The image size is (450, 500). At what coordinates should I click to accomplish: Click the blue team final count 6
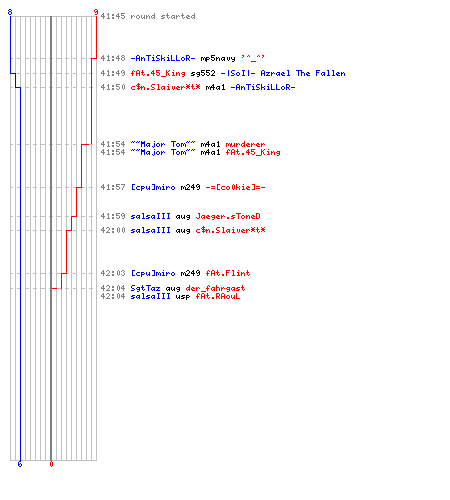pyautogui.click(x=20, y=464)
